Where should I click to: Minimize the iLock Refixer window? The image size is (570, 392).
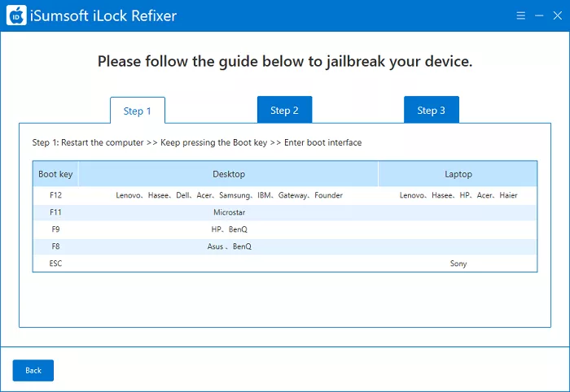[x=538, y=16]
